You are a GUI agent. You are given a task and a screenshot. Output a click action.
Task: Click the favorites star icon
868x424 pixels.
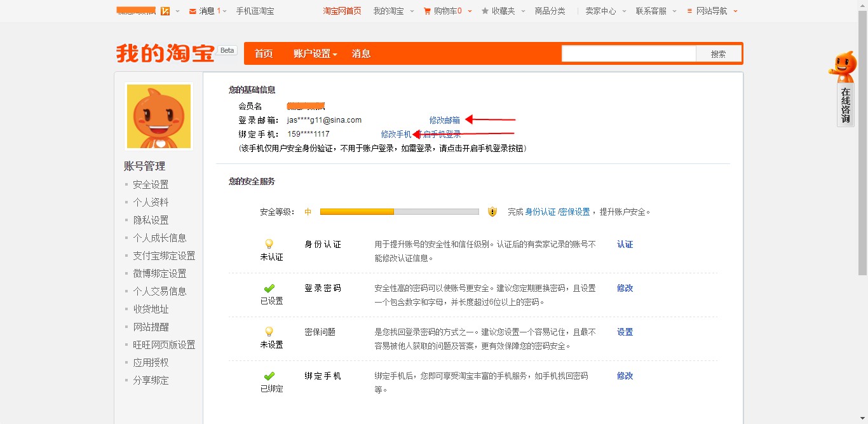point(485,11)
